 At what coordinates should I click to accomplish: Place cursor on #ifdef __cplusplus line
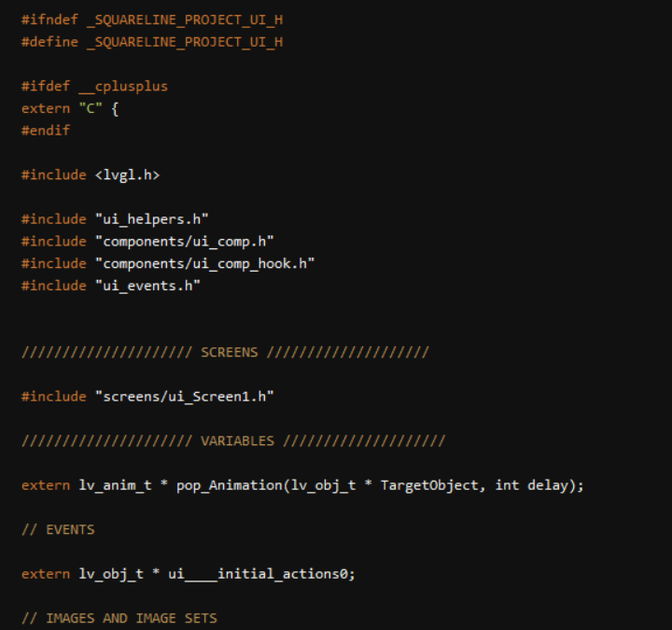pos(94,86)
